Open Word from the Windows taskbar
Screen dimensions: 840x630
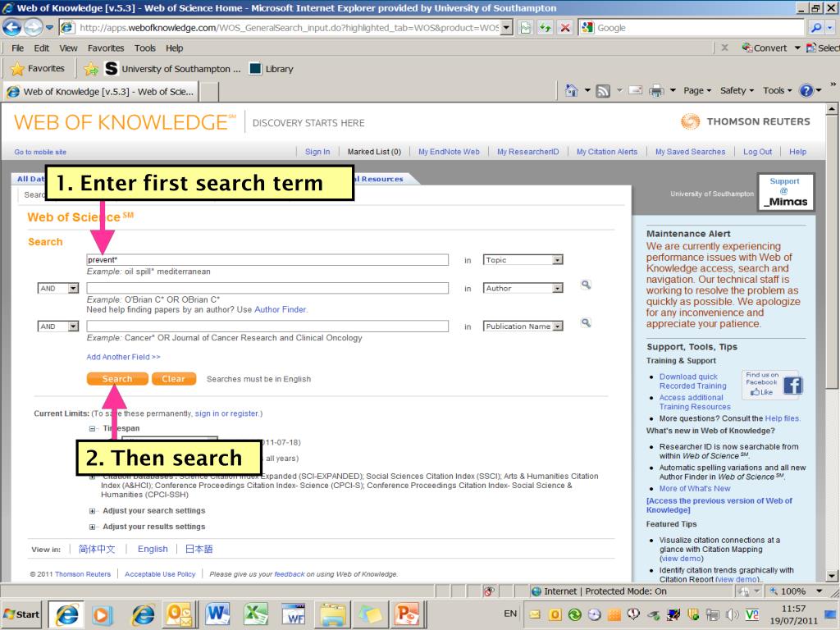click(217, 613)
